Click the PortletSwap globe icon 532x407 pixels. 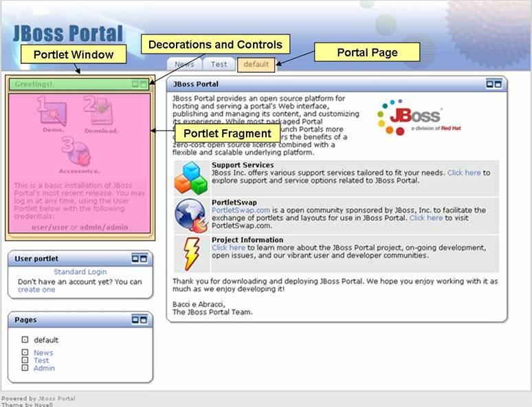191,216
